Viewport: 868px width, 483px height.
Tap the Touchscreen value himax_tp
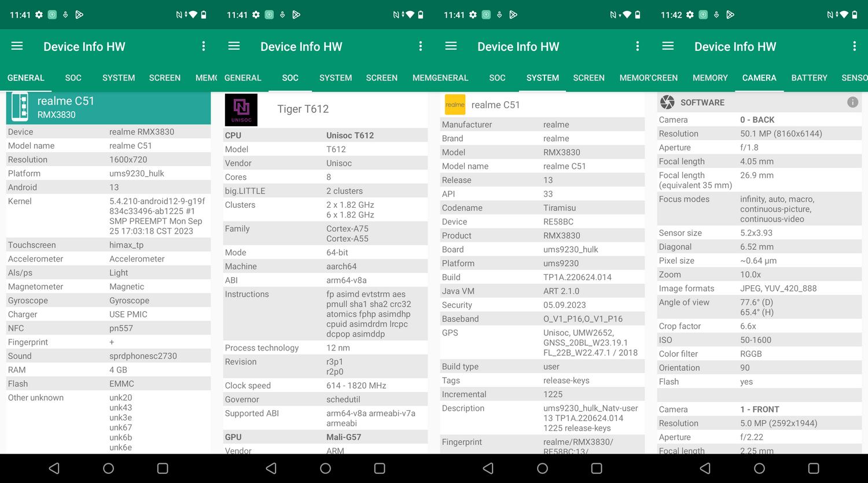126,245
